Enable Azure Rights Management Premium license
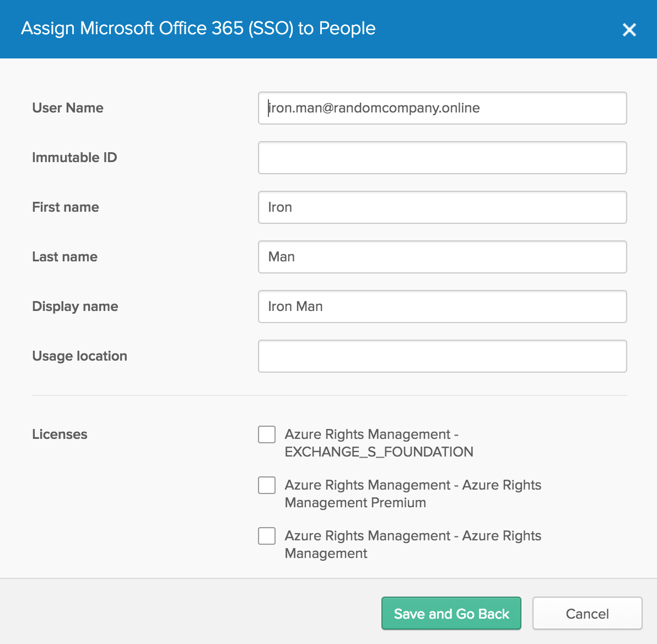 coord(266,485)
